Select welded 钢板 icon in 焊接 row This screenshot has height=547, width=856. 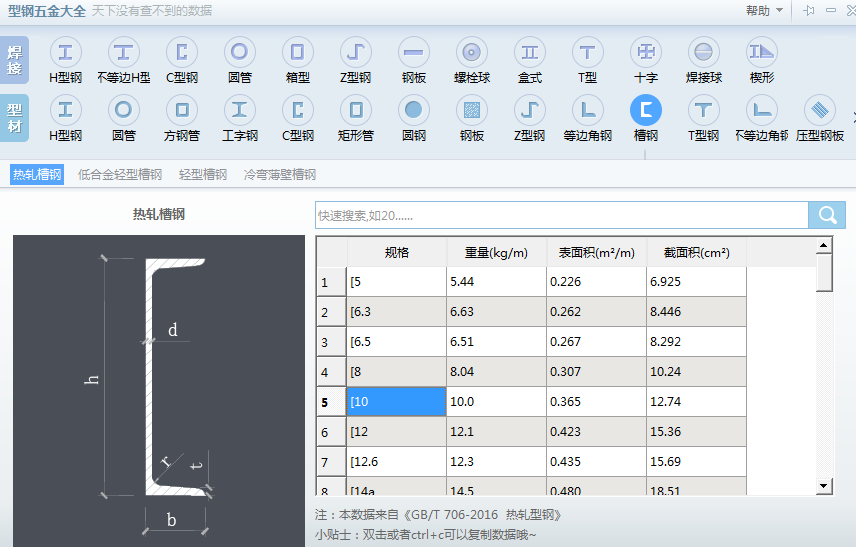pyautogui.click(x=414, y=52)
